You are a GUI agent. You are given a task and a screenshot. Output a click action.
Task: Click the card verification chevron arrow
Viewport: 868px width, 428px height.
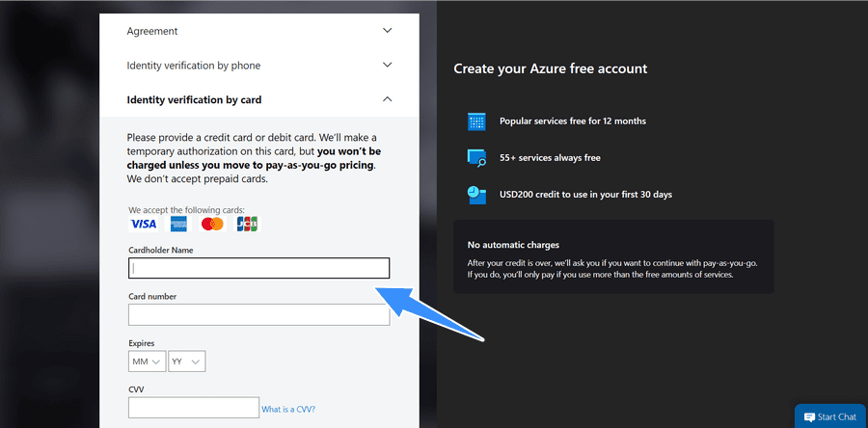[x=388, y=99]
